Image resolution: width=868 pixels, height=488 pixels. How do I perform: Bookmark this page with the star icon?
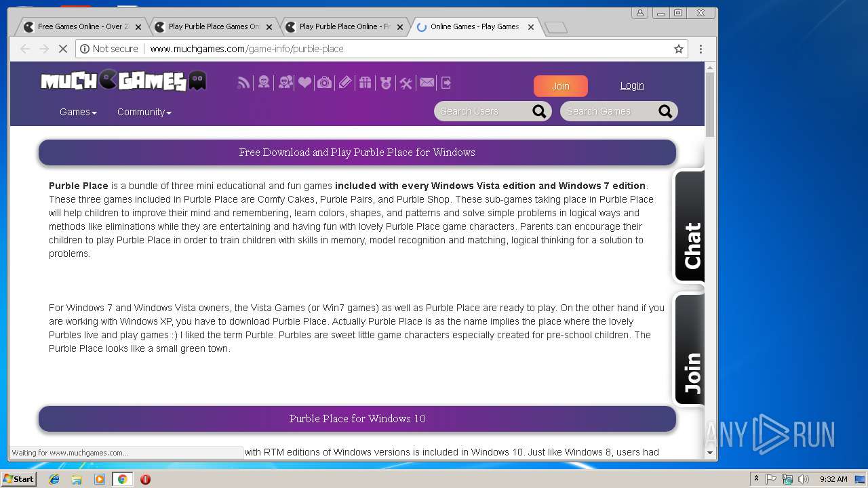(678, 49)
